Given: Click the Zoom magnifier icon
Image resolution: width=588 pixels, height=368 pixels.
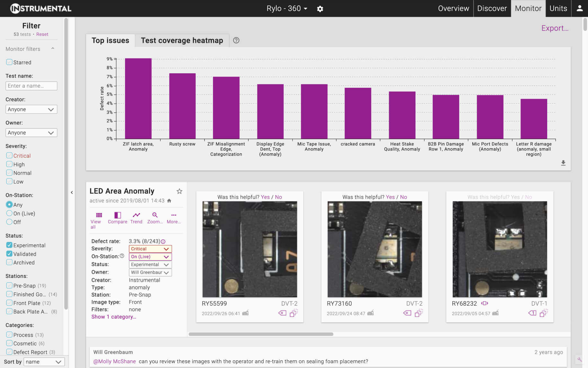Looking at the screenshot, I should 155,215.
